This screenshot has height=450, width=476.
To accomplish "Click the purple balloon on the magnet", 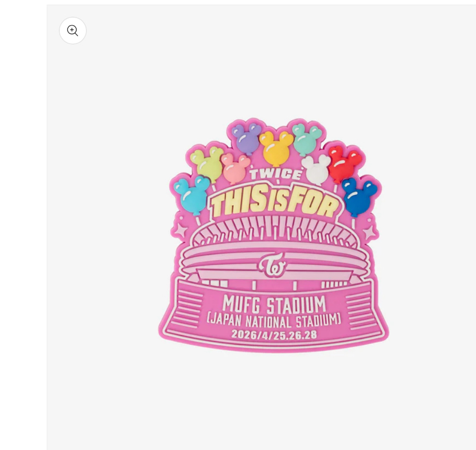I will click(247, 139).
